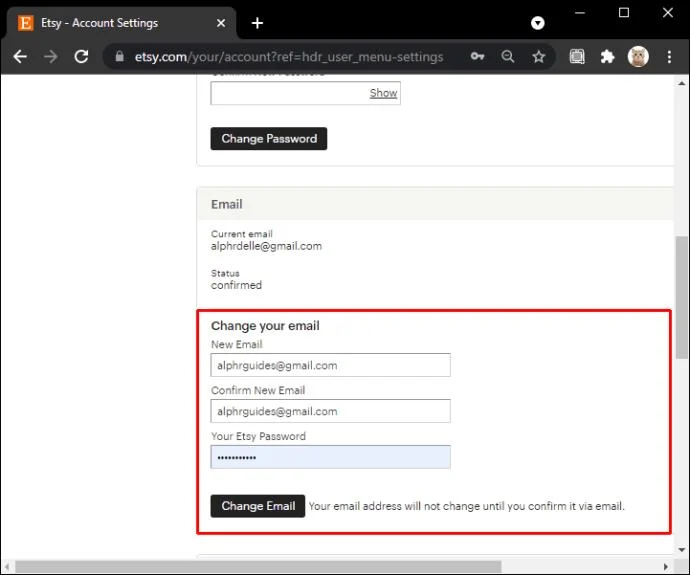Screen dimensions: 690x575
Task: Open the Chrome profile avatar
Action: click(638, 56)
